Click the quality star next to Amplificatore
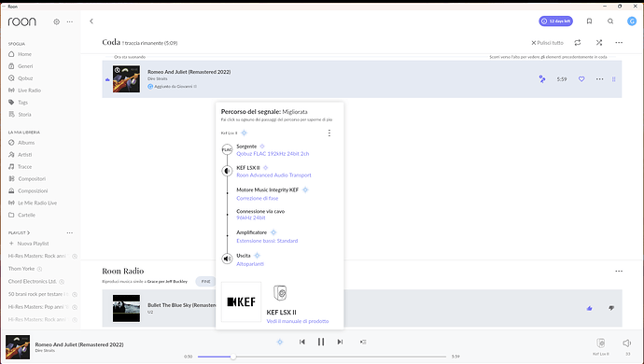This screenshot has width=644, height=364. tap(273, 232)
